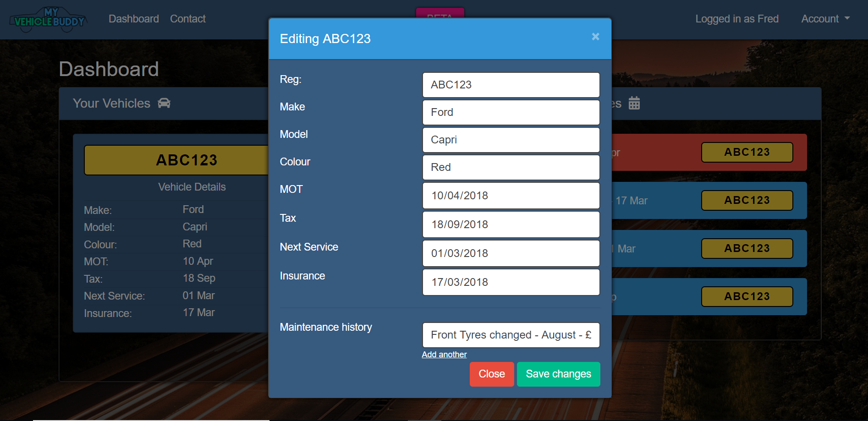Click the Logged in as Fred text
Viewport: 868px width, 421px height.
tap(737, 19)
